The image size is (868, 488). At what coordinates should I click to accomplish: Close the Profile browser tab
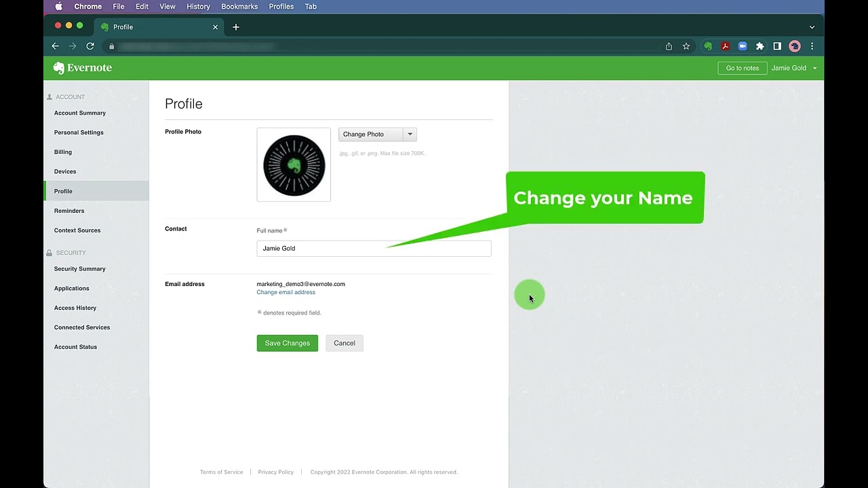point(216,27)
